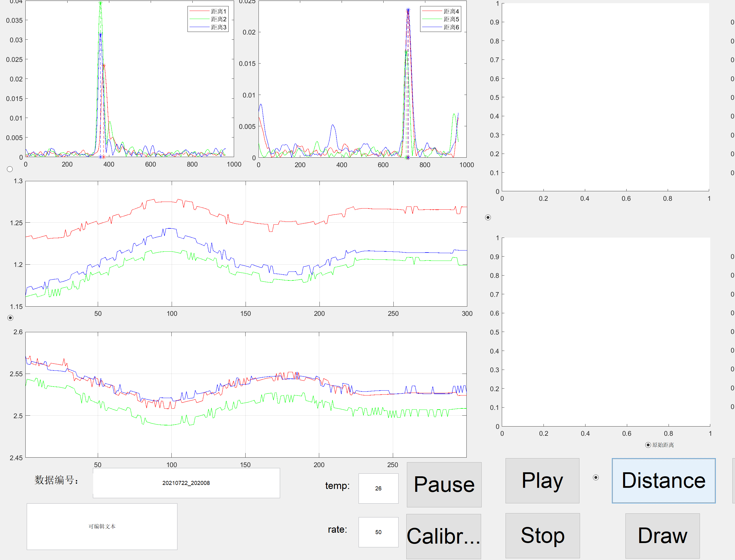The height and width of the screenshot is (560, 735).
Task: Toggle the radio button beside the Distance button
Action: [596, 478]
